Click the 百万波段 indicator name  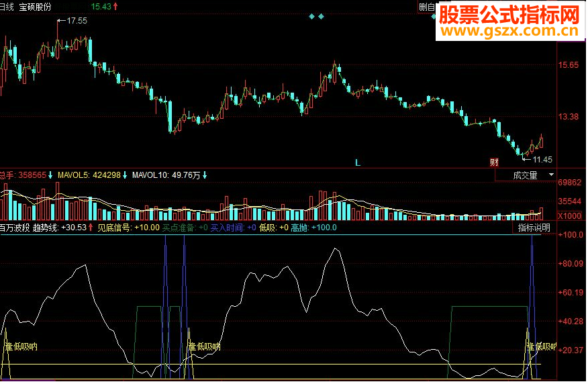coord(13,228)
